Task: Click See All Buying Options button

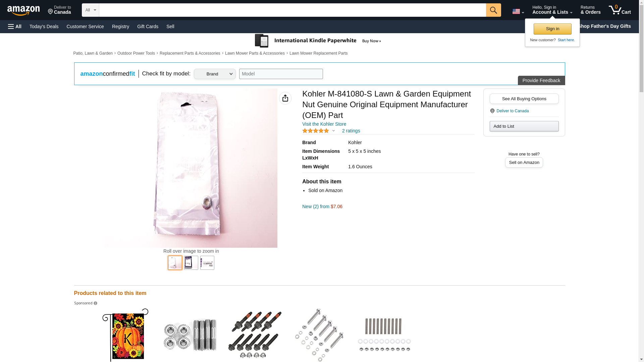Action: 524,99
